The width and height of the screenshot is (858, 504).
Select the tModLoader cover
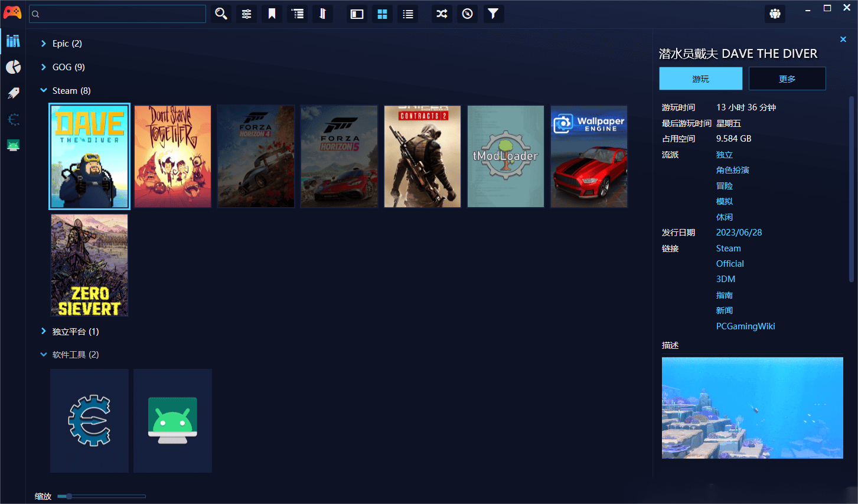coord(505,156)
